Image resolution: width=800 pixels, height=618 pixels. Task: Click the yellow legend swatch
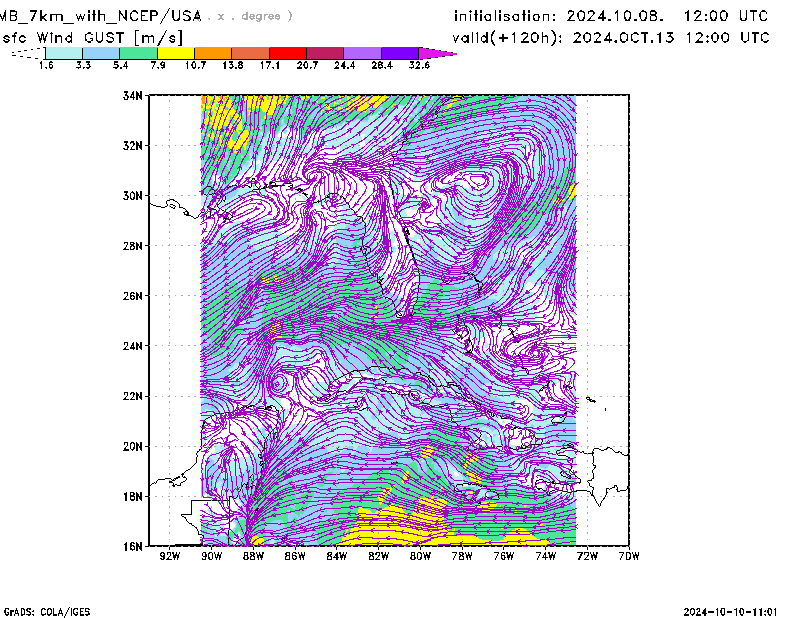pyautogui.click(x=176, y=53)
